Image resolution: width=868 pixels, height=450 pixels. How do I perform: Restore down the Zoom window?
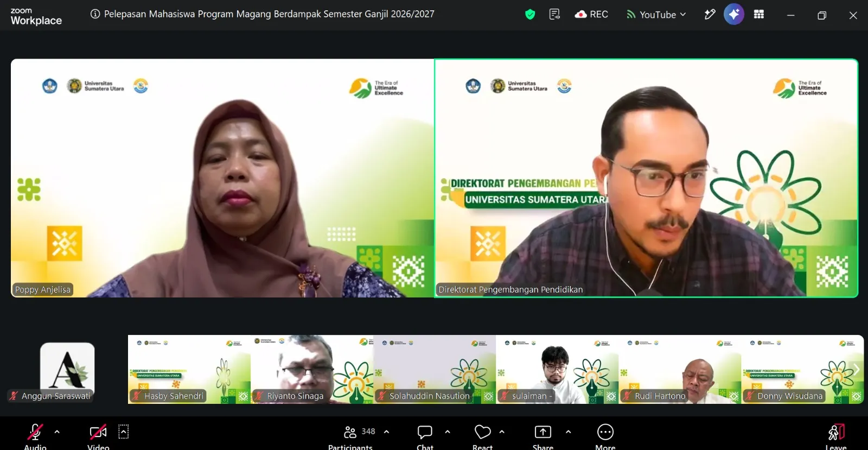tap(822, 15)
